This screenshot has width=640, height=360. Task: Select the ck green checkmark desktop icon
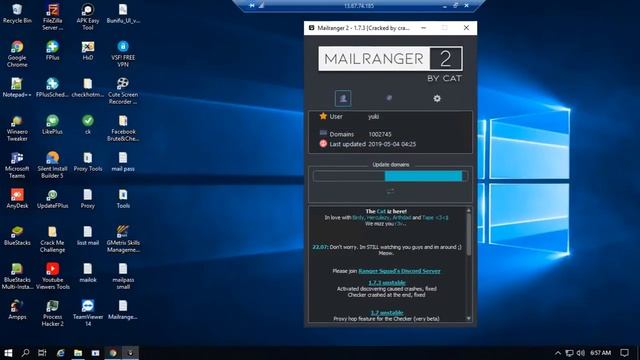(87, 124)
